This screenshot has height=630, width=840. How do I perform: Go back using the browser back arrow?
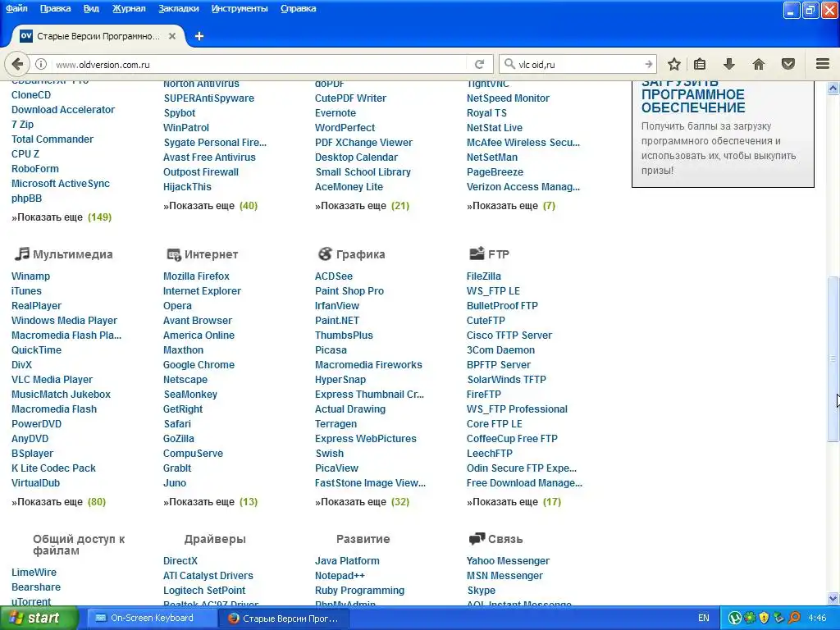17,64
